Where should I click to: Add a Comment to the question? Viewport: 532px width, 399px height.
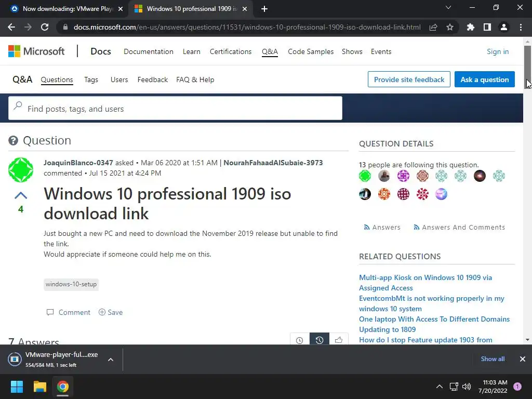pos(68,312)
